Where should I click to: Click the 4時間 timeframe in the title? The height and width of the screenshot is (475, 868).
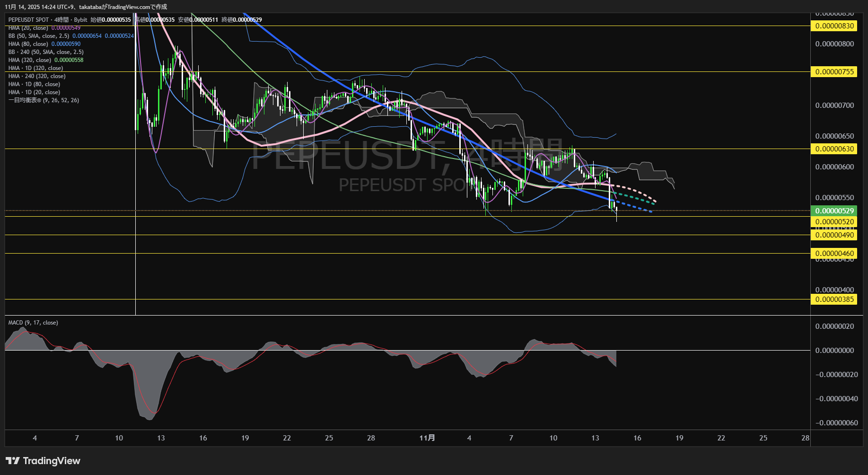(61, 20)
